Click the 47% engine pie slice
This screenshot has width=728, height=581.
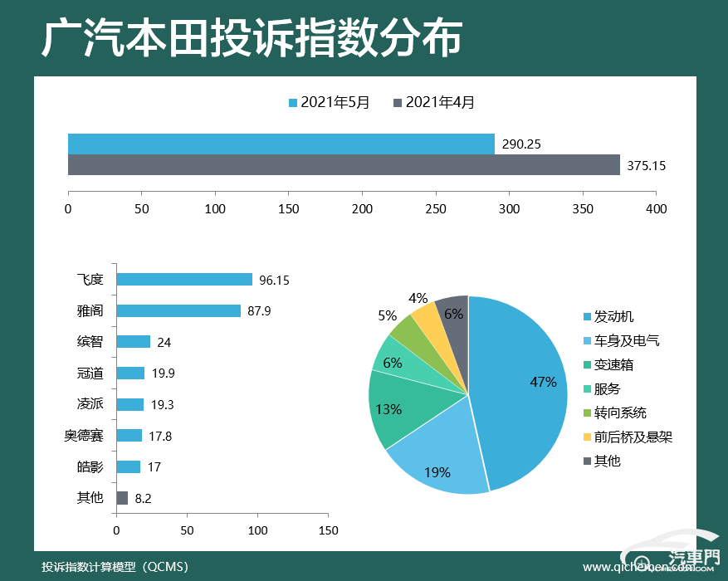click(x=520, y=394)
